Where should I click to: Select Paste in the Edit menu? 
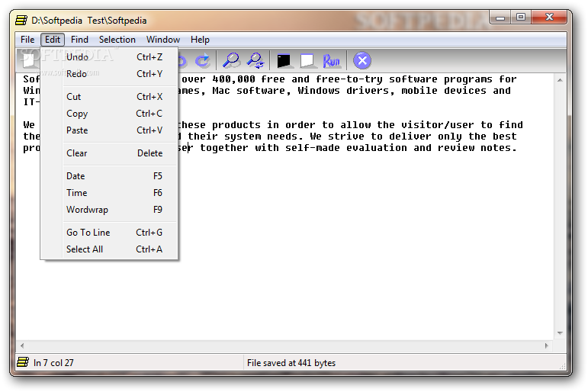[109, 130]
